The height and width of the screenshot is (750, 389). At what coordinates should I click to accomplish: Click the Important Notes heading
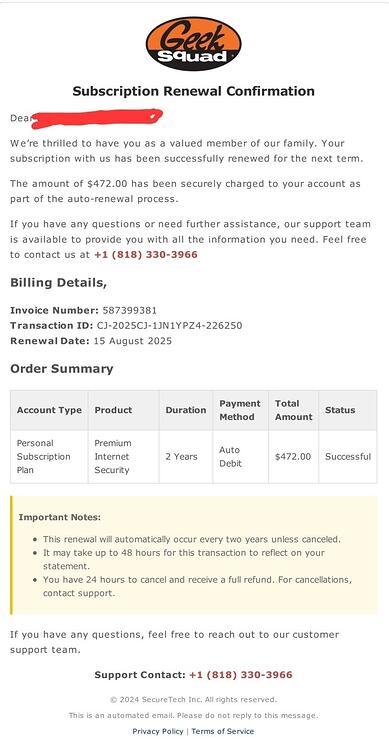click(60, 518)
